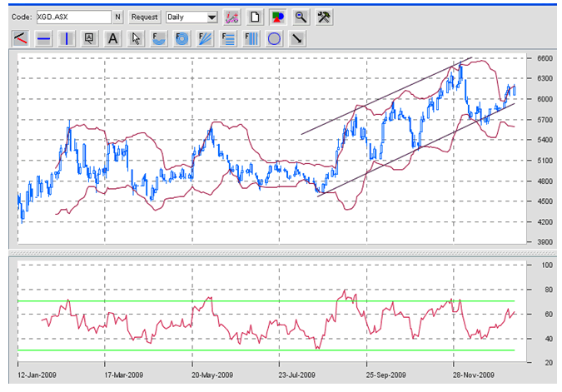Choose the Fibonacci circles tool
This screenshot has height=392, width=562.
coord(181,38)
